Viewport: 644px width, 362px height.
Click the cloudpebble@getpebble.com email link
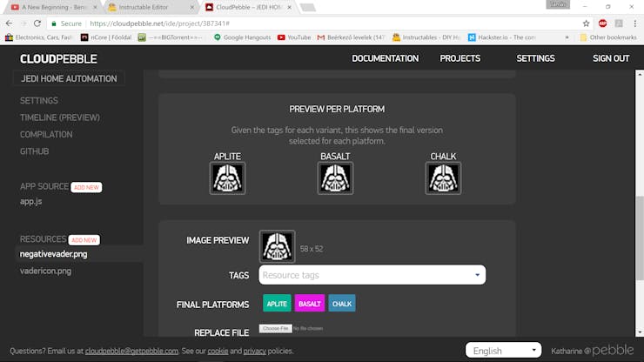[x=131, y=351]
